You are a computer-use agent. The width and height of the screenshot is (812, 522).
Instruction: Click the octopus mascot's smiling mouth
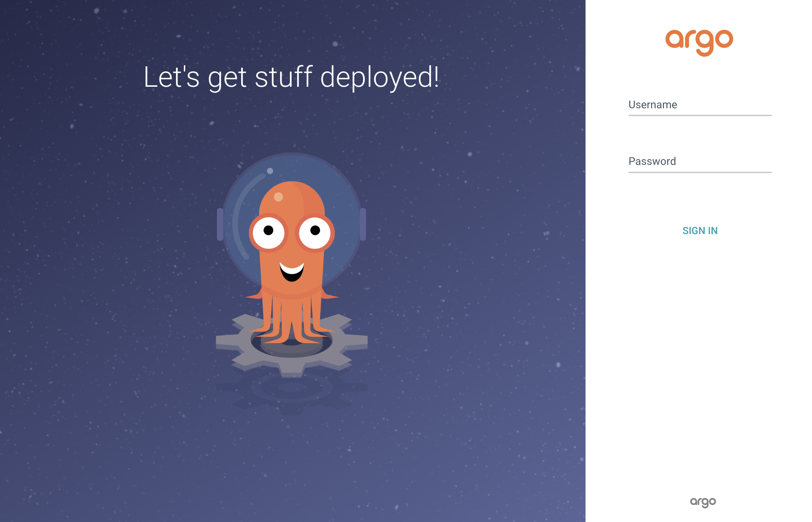tap(292, 272)
